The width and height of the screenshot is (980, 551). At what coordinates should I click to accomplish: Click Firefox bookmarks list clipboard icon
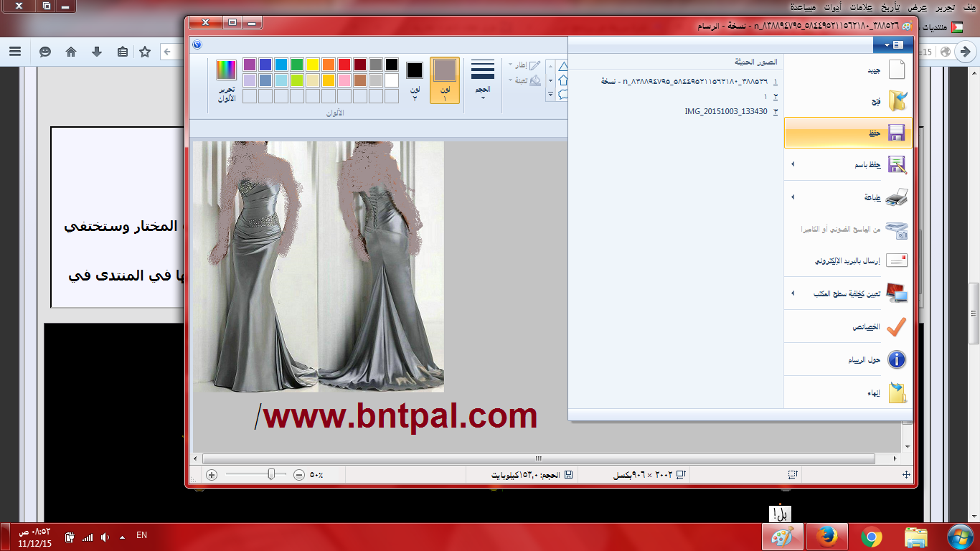point(122,52)
